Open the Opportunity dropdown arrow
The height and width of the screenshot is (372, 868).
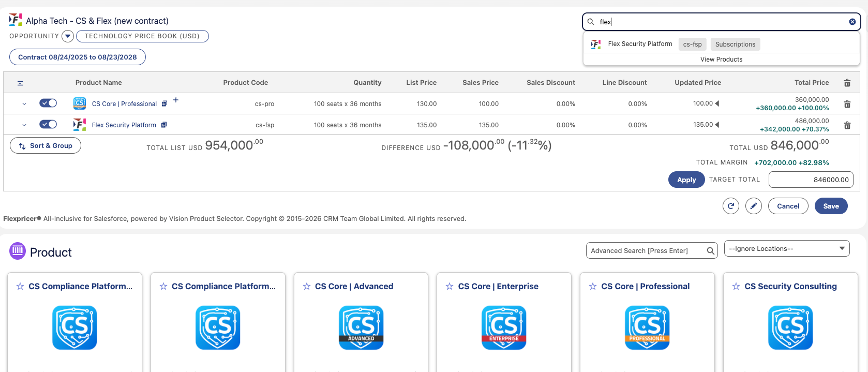pyautogui.click(x=68, y=36)
